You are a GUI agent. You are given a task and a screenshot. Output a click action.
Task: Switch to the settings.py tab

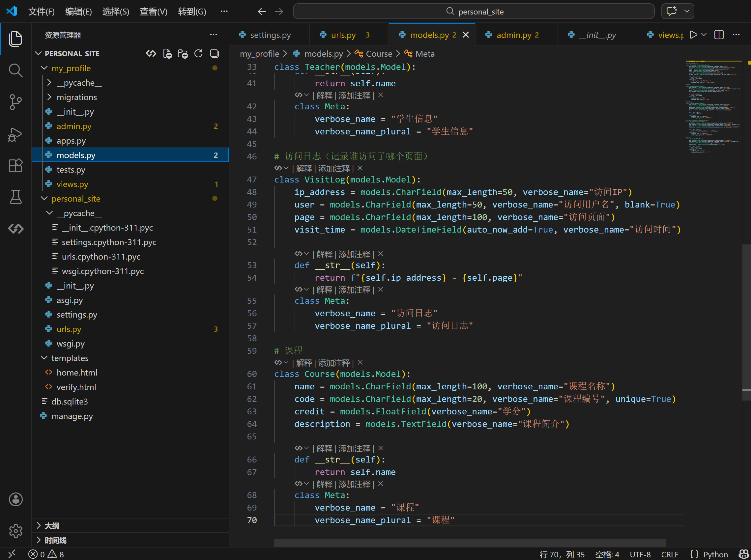point(270,35)
